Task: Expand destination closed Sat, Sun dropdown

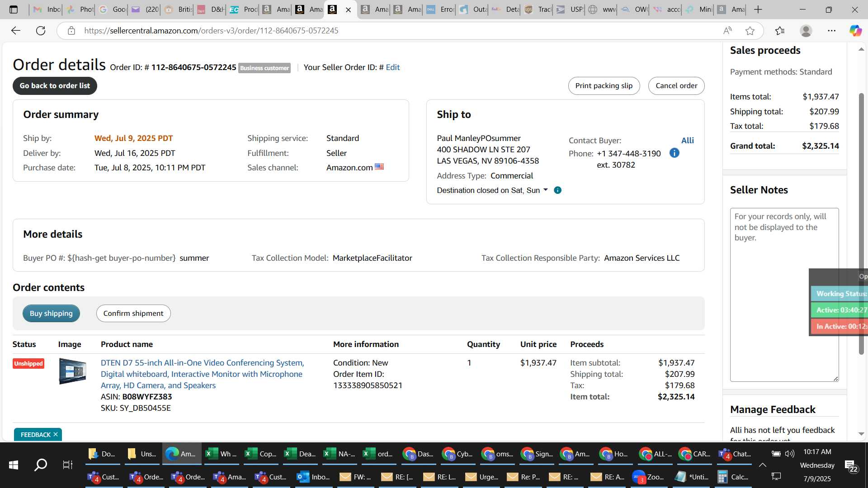Action: (545, 190)
